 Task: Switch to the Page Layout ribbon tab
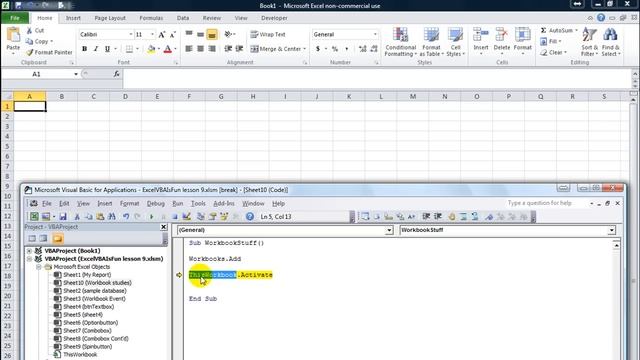click(x=110, y=18)
